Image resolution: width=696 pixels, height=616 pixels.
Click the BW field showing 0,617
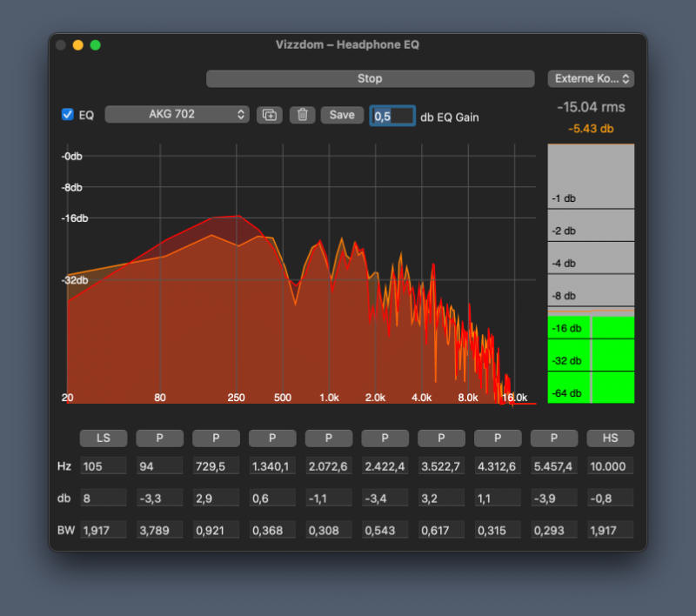[441, 530]
